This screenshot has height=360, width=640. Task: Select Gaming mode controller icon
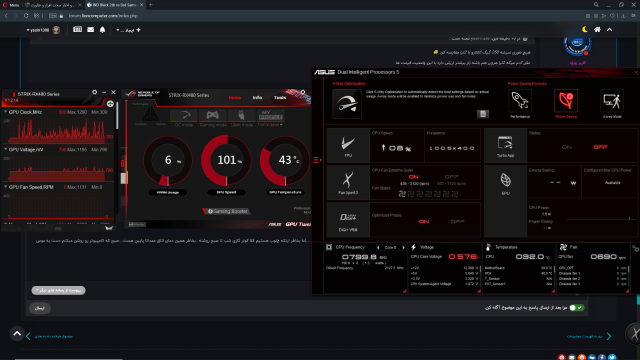pyautogui.click(x=213, y=118)
